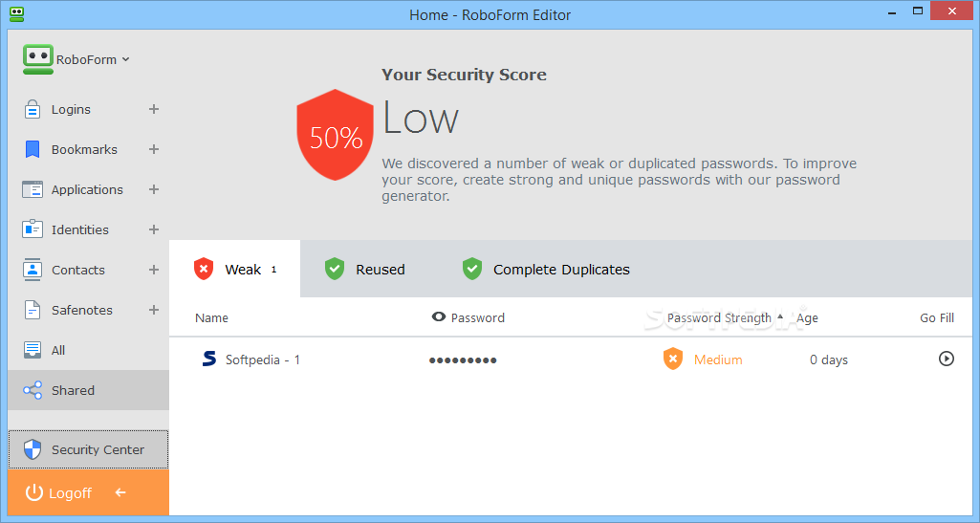Click the RoboForm title bar app icon
980x523 pixels.
pyautogui.click(x=17, y=13)
